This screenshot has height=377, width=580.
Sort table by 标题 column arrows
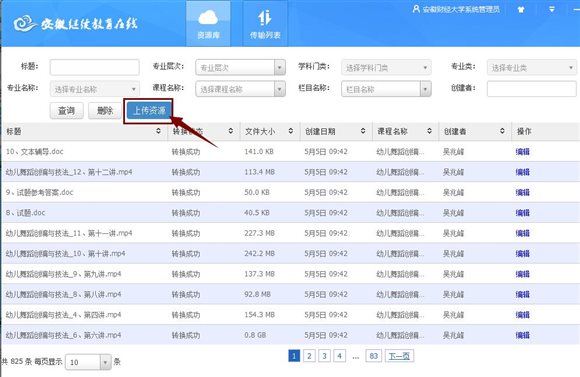pyautogui.click(x=158, y=131)
